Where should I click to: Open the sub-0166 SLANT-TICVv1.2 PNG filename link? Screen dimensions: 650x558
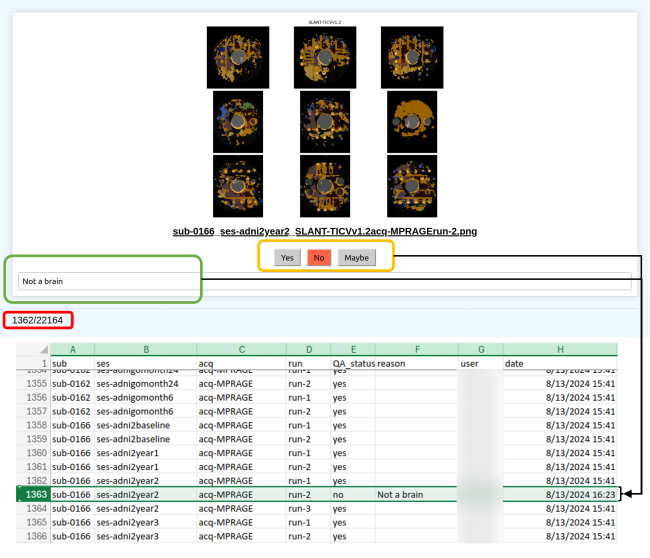325,231
